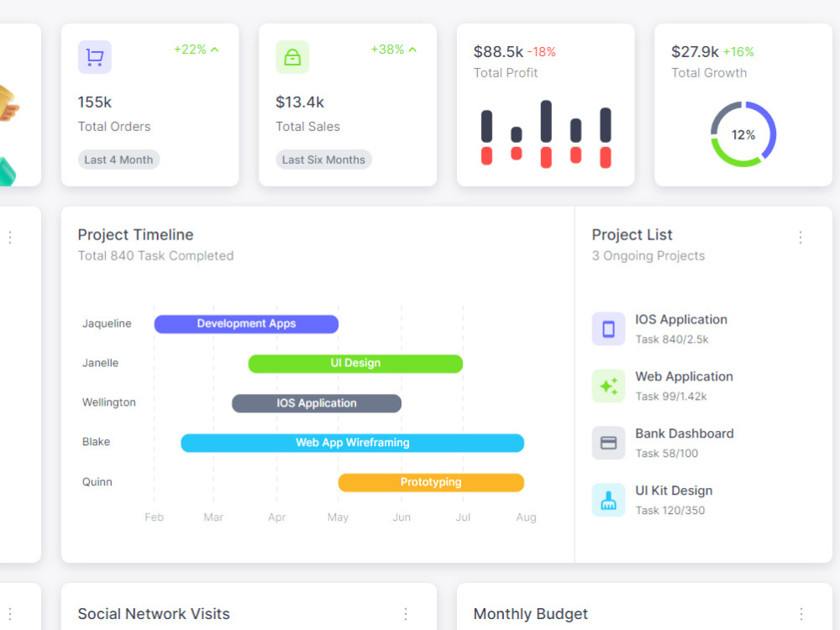
Task: Click the Blake row label
Action: click(96, 442)
